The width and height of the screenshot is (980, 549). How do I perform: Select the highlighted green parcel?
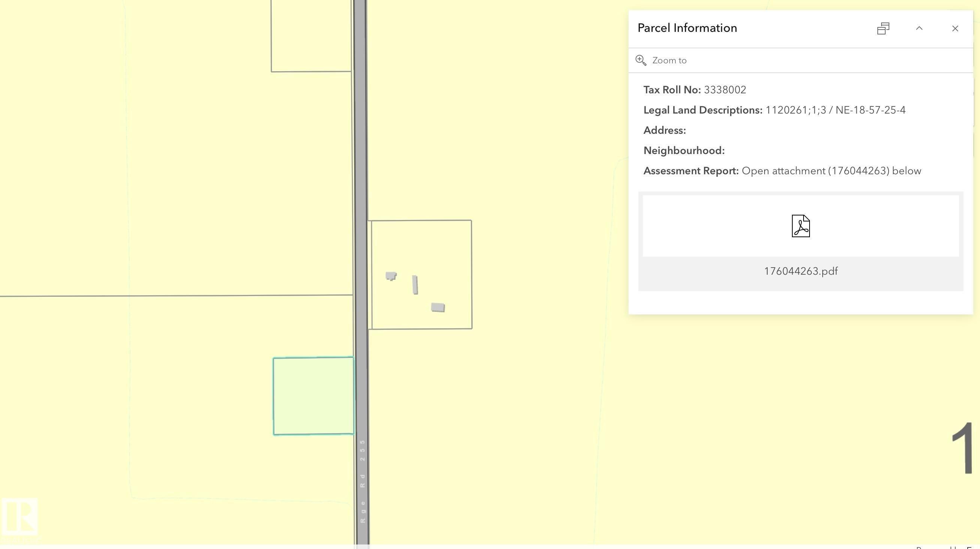click(x=314, y=396)
